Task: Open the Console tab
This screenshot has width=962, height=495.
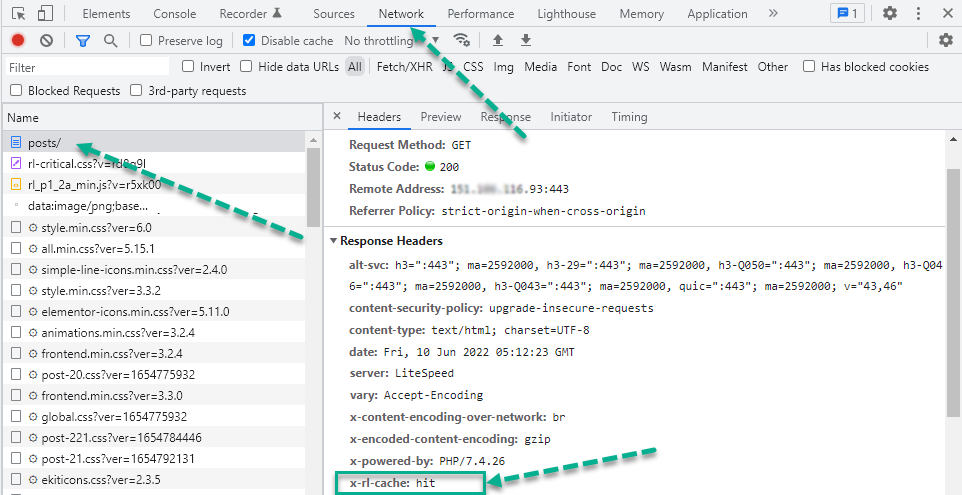Action: [x=175, y=13]
